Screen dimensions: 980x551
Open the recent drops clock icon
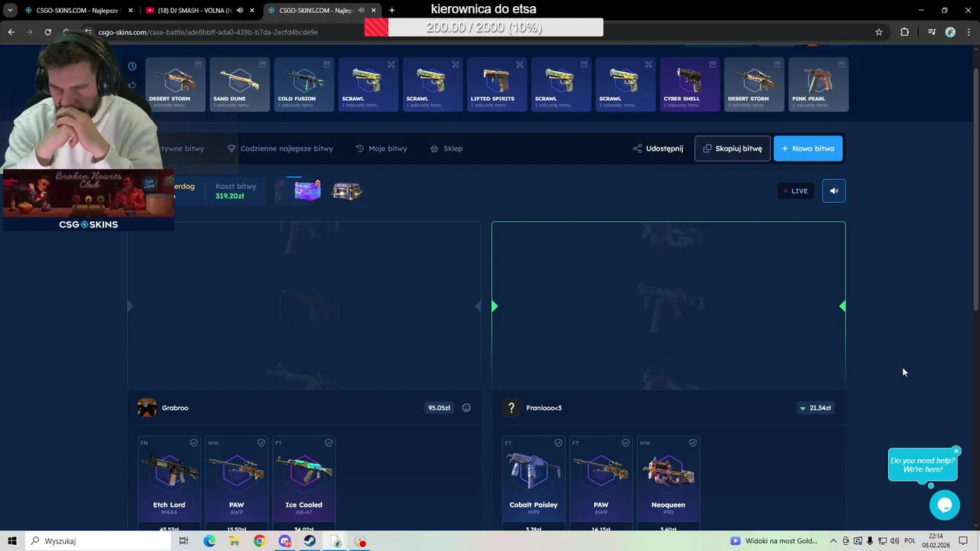(132, 67)
